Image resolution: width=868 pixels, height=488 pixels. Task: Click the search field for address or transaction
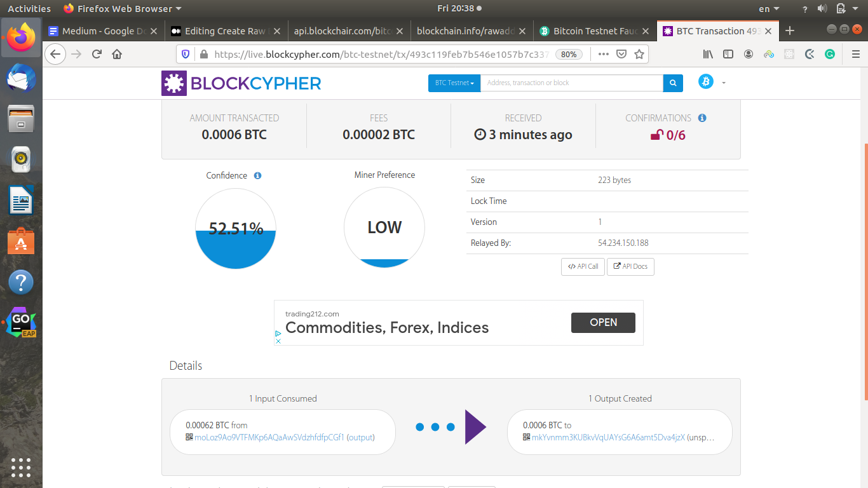tap(572, 83)
